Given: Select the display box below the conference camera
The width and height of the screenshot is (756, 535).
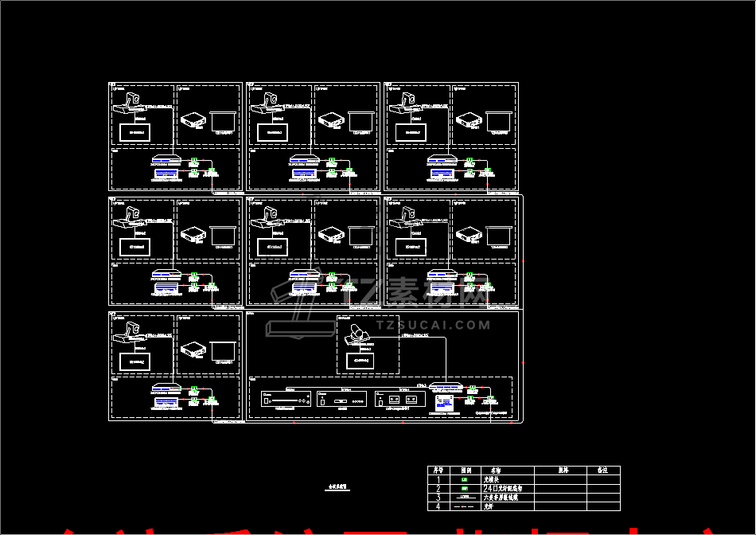Looking at the screenshot, I should pyautogui.click(x=360, y=361).
